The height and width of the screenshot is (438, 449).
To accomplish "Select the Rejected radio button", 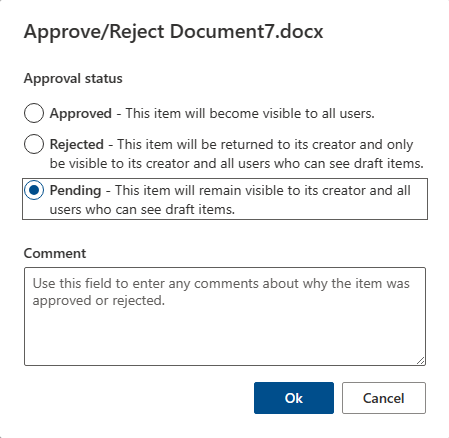I will click(34, 144).
